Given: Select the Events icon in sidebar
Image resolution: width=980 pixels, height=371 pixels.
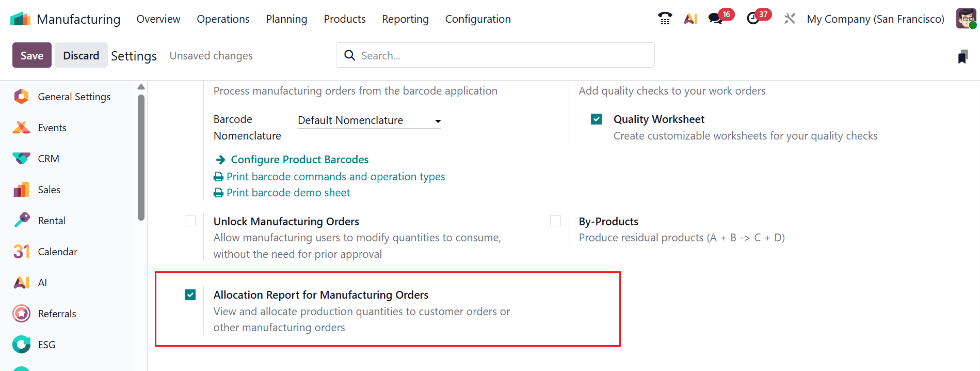Looking at the screenshot, I should (21, 128).
